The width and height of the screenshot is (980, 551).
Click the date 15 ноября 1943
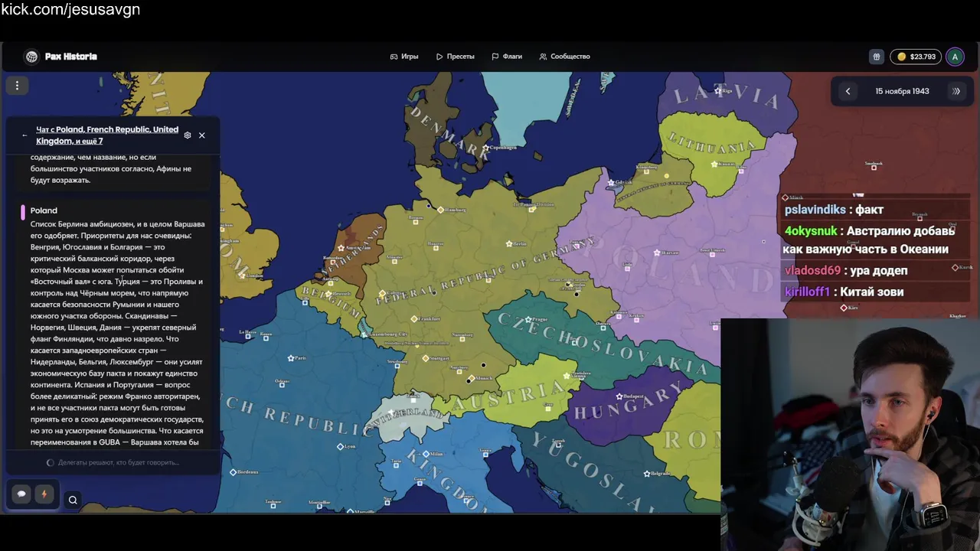pos(902,91)
